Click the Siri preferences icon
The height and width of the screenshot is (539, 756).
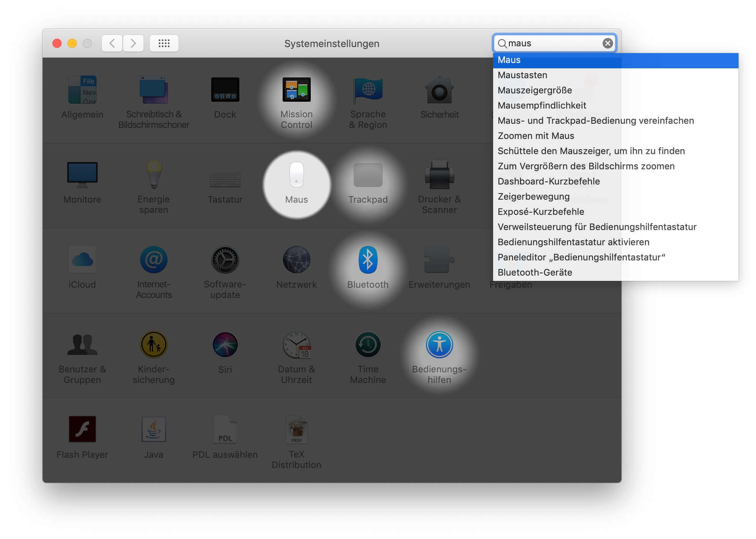(225, 345)
